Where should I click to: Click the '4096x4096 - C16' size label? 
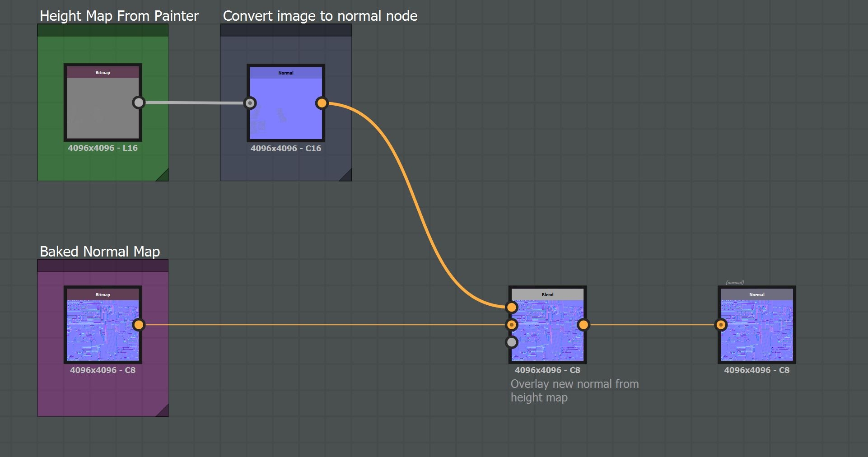286,149
